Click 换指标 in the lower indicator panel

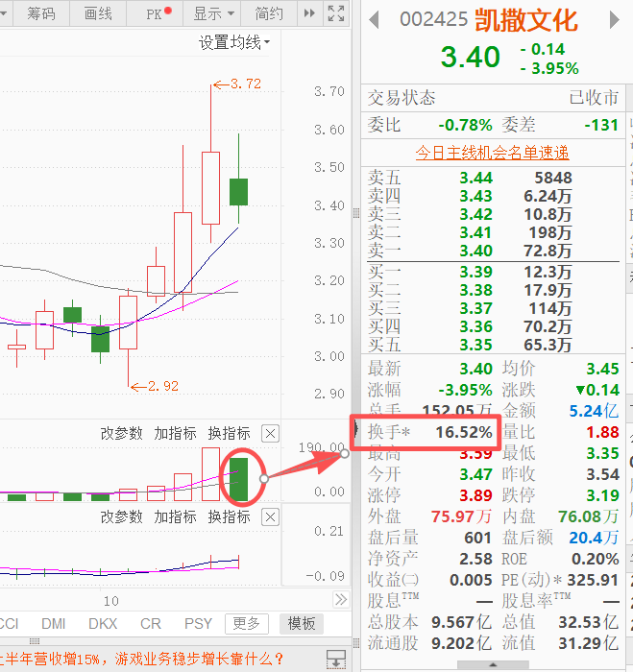click(x=229, y=517)
